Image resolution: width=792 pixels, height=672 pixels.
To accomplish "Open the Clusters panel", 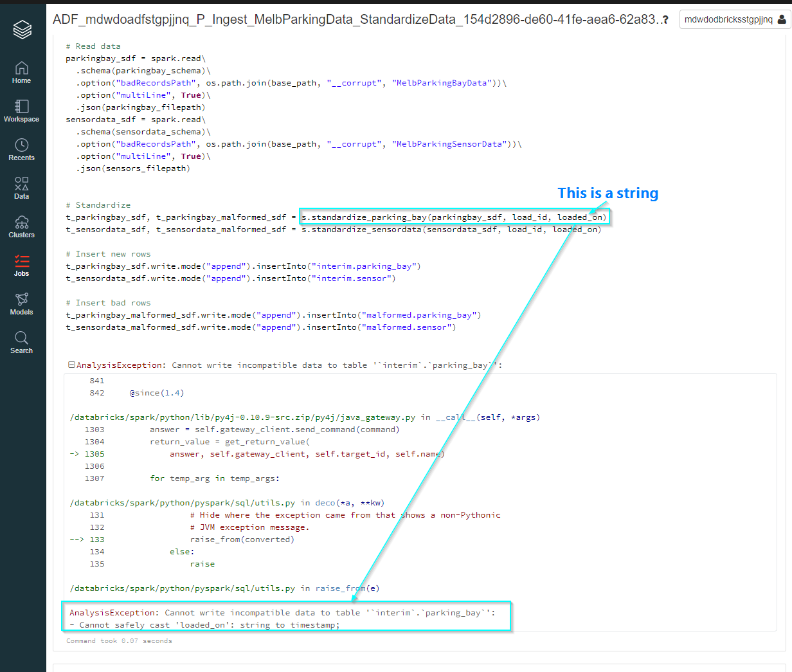I will (x=22, y=226).
